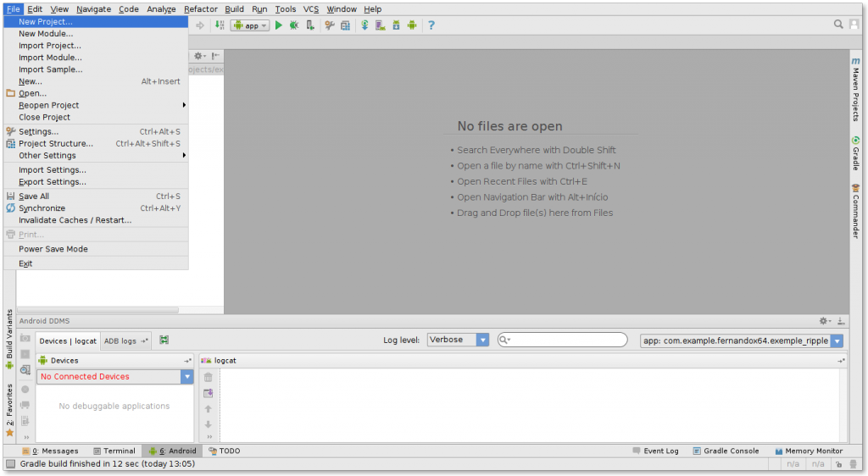This screenshot has width=868, height=476.
Task: Click the Debug app bug icon
Action: click(x=293, y=25)
